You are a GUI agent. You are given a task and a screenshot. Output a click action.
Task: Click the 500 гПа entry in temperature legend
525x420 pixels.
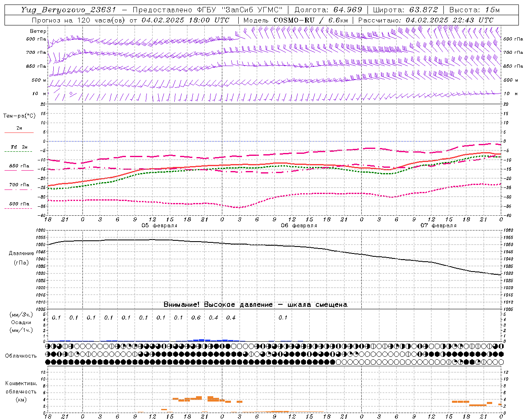coord(19,204)
